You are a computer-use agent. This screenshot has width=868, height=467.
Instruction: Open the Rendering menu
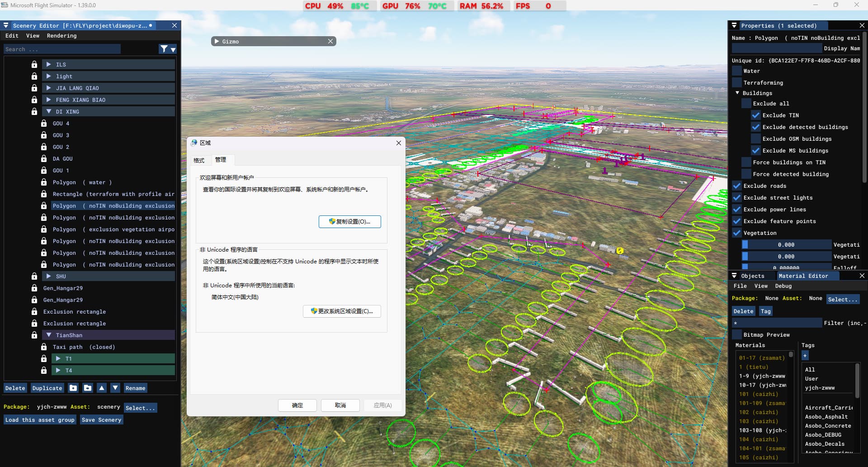pos(62,36)
